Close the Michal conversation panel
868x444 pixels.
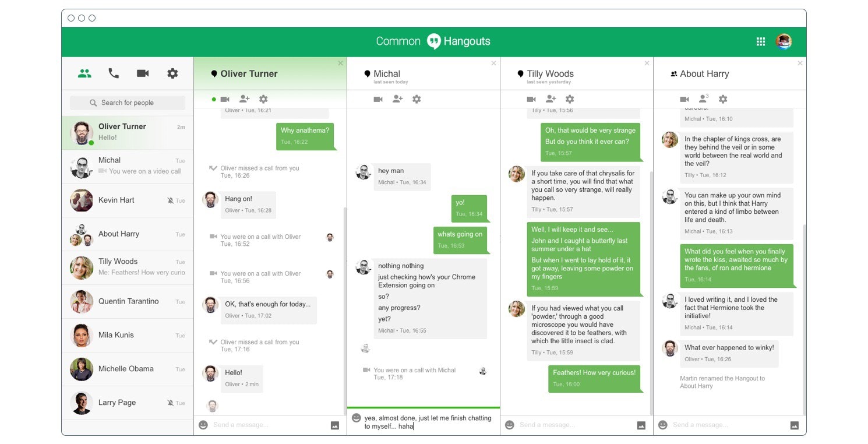tap(493, 63)
